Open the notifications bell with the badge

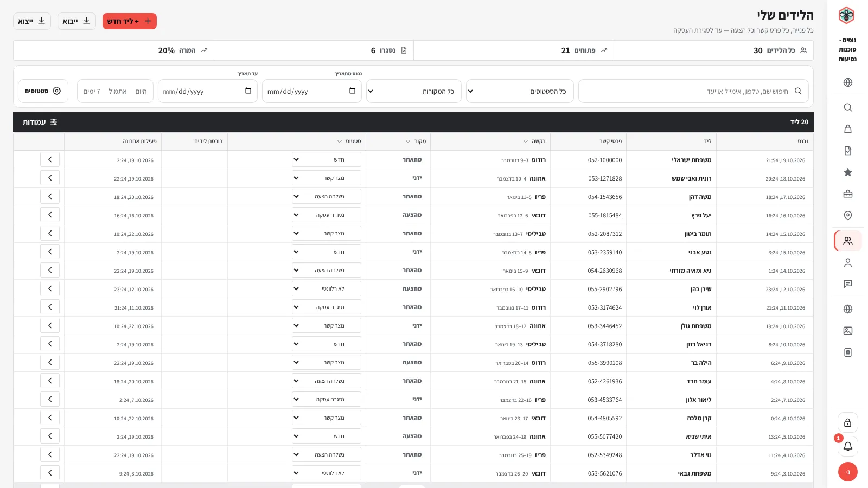tap(848, 446)
